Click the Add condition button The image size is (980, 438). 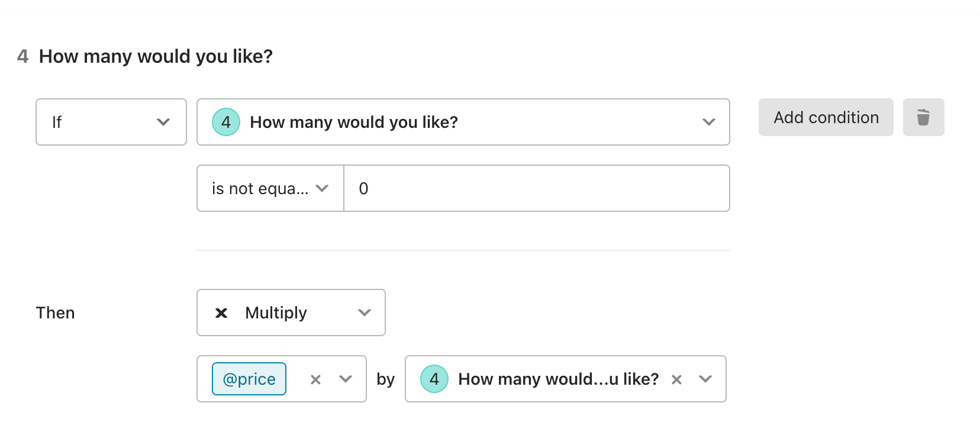tap(826, 117)
